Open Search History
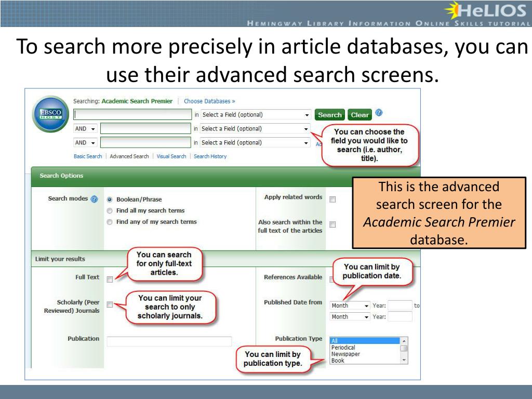The width and height of the screenshot is (532, 399). pyautogui.click(x=210, y=156)
